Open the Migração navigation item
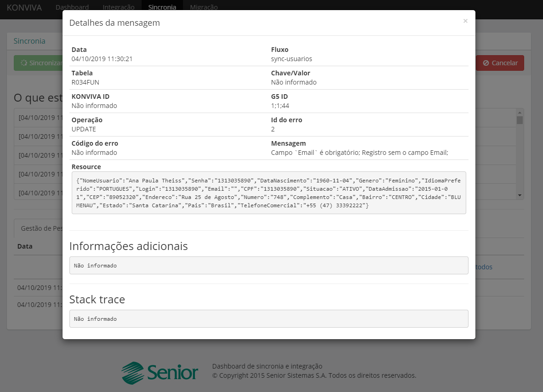 [x=204, y=7]
